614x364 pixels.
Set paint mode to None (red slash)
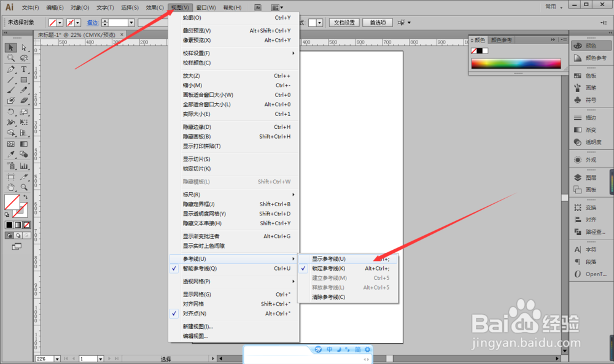[26, 225]
